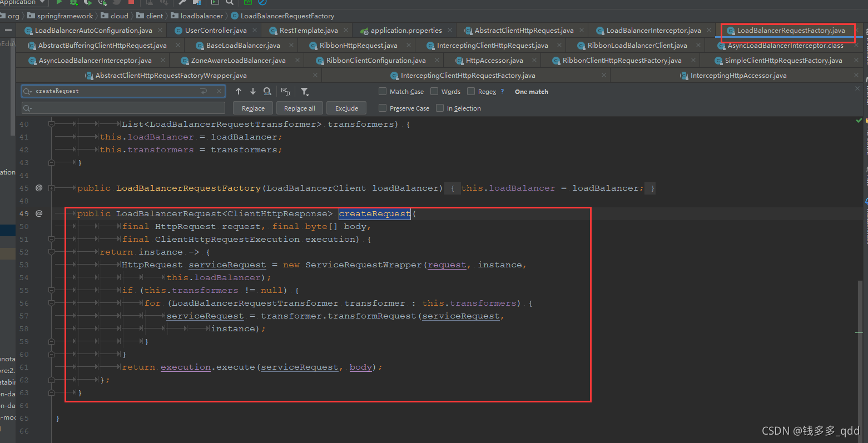
Task: Click gutter icon beside createRequest line 49
Action: click(x=39, y=213)
